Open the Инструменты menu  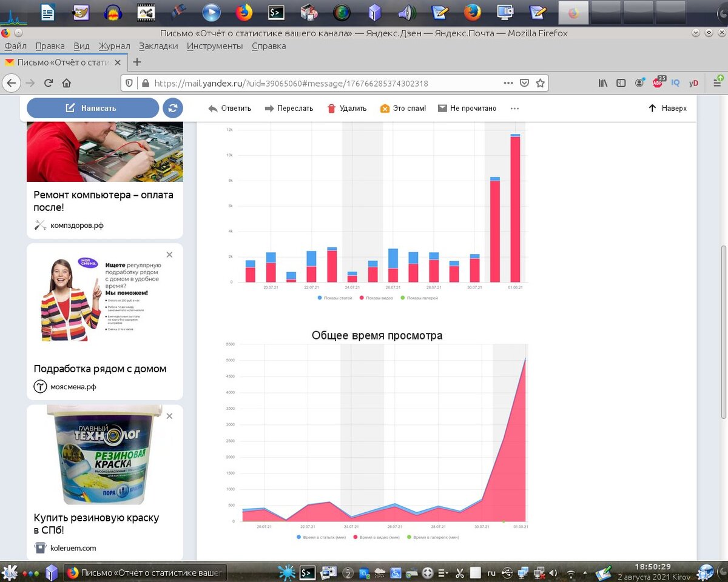click(x=215, y=46)
